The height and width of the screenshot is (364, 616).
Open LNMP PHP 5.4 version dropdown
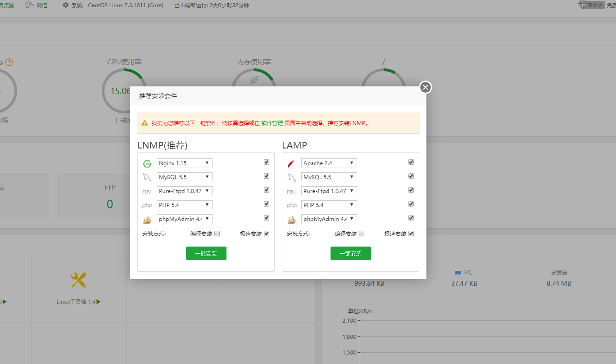185,205
